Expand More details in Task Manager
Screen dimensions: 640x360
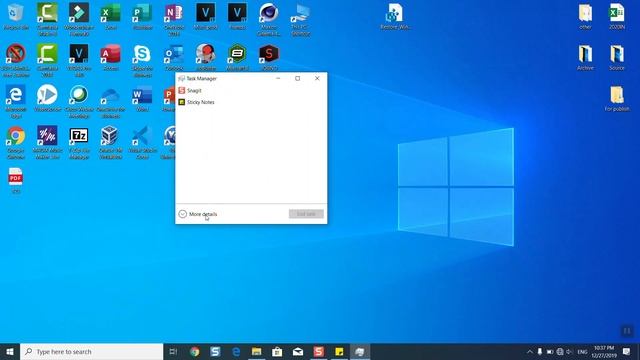tap(198, 214)
